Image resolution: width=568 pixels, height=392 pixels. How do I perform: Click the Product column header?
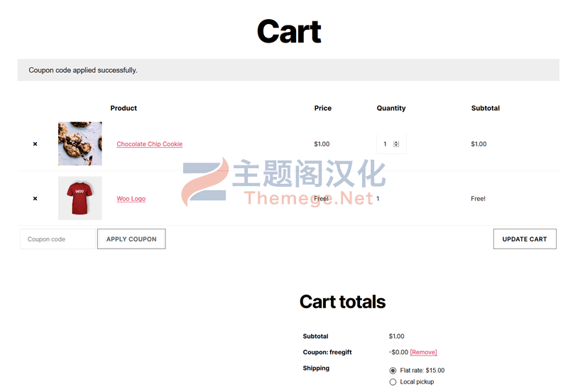point(124,108)
